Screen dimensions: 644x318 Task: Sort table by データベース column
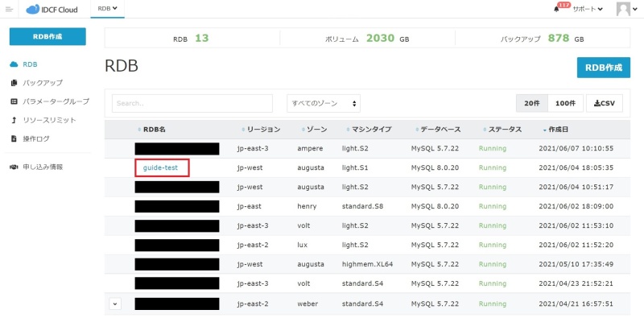(438, 130)
